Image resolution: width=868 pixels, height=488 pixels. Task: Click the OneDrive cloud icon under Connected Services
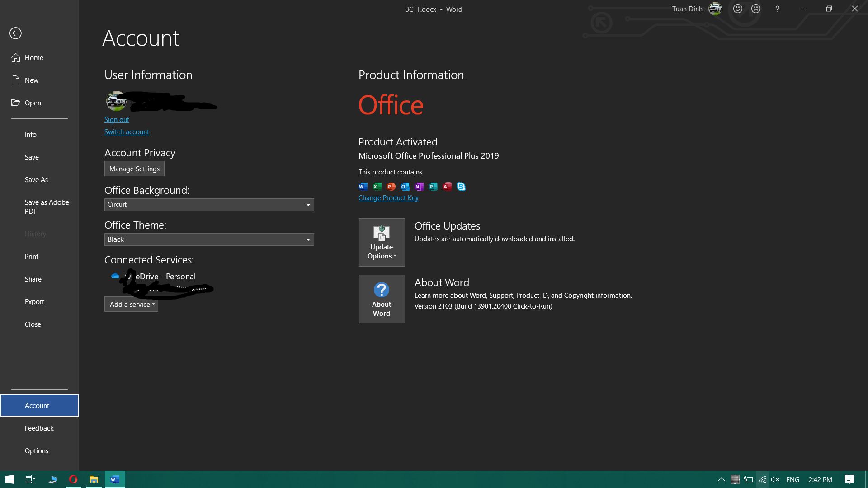point(114,276)
